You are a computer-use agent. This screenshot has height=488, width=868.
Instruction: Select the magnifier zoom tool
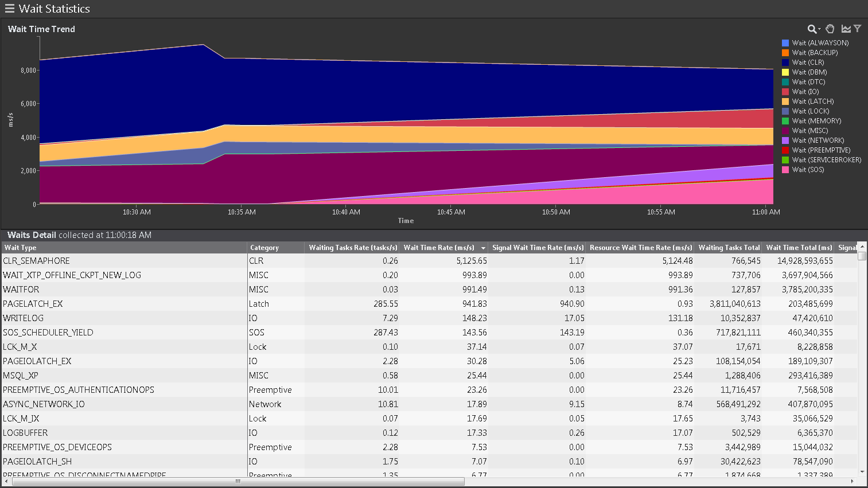pos(811,29)
